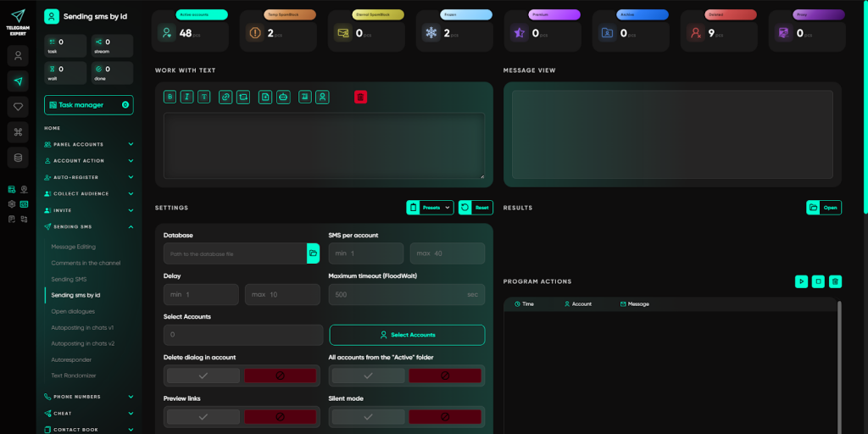868x434 pixels.
Task: Open Autoposting in chats v1
Action: point(82,327)
